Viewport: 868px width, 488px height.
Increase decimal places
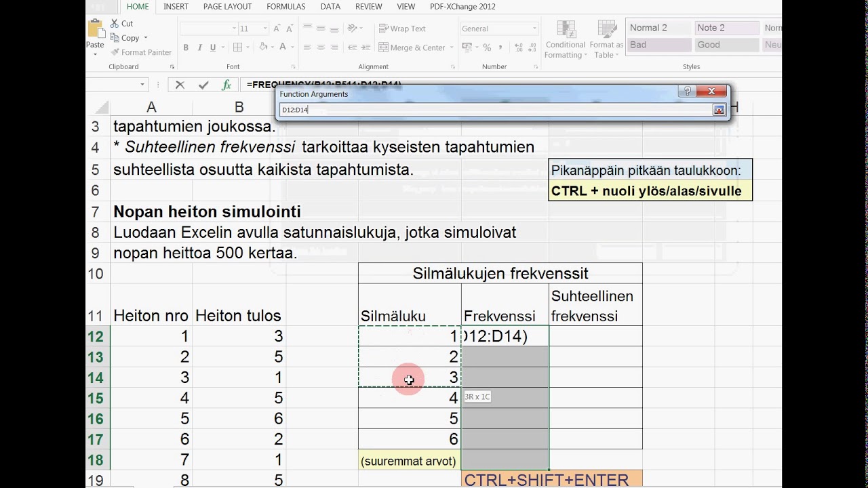pyautogui.click(x=519, y=47)
